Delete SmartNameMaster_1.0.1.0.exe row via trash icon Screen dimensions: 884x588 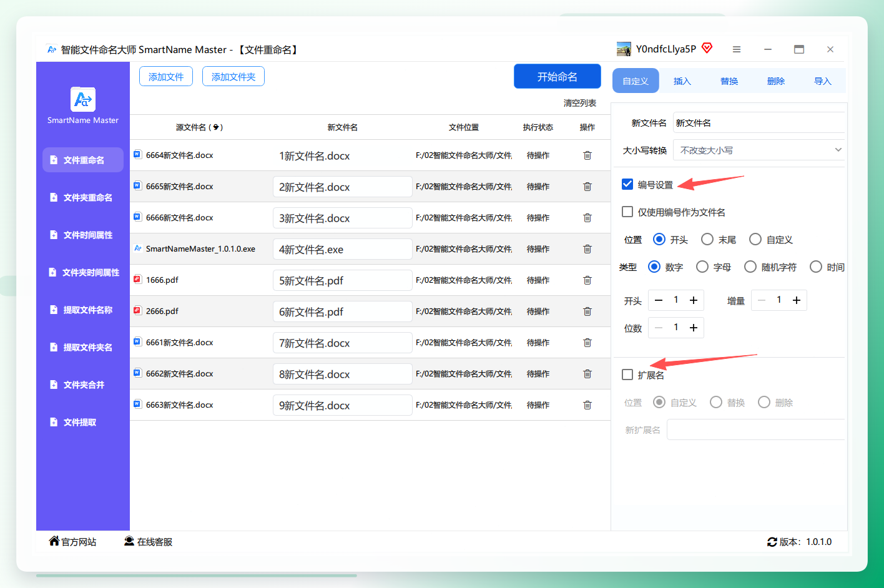[x=587, y=249]
